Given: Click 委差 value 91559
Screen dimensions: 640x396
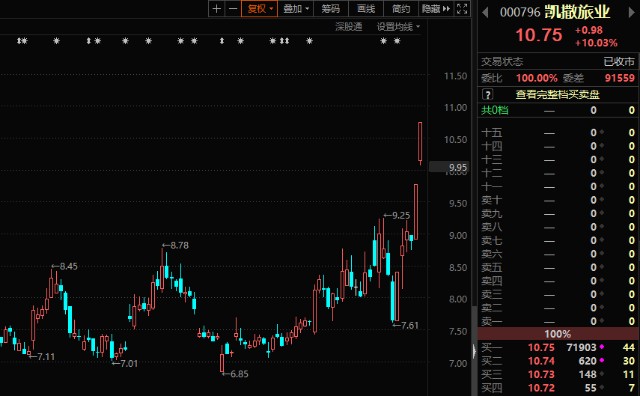Looking at the screenshot, I should [620, 78].
